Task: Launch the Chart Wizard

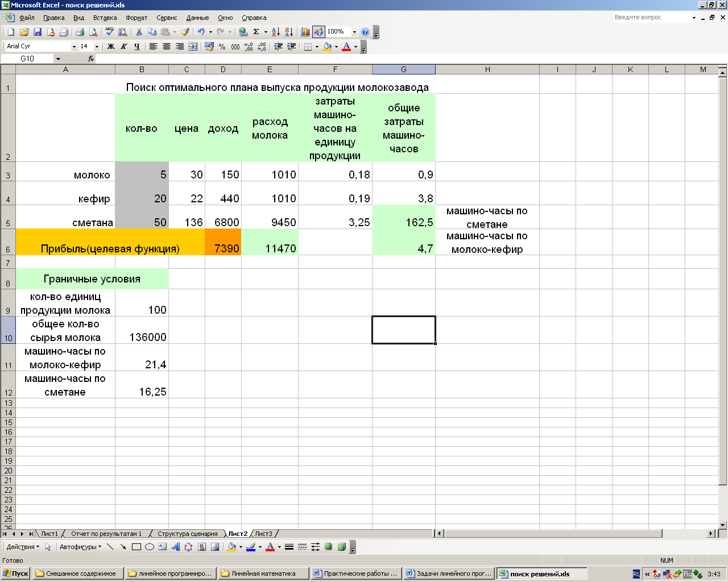Action: (x=305, y=32)
